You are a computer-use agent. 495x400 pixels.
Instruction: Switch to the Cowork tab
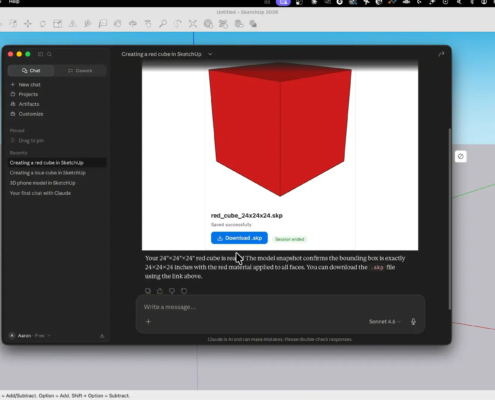point(80,71)
